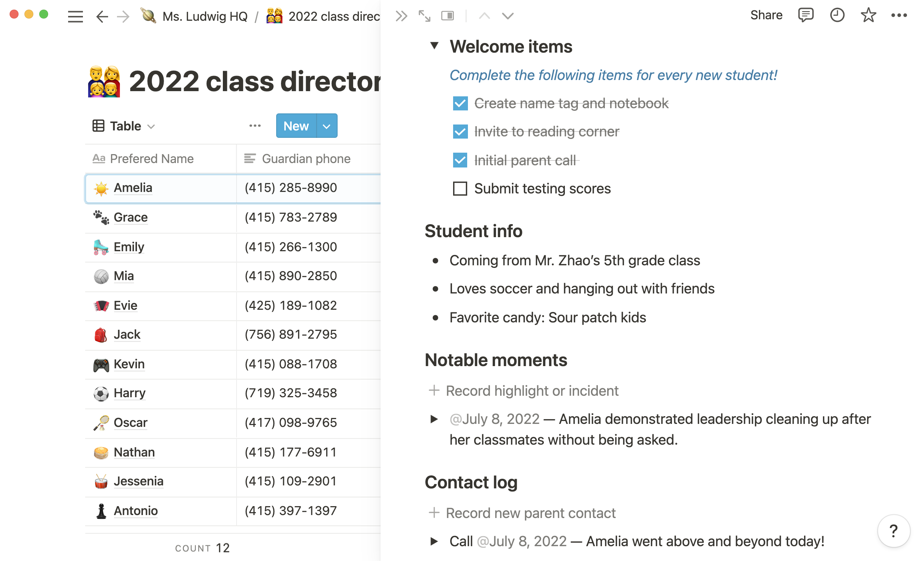Click Record highlight or incident

[x=532, y=391]
